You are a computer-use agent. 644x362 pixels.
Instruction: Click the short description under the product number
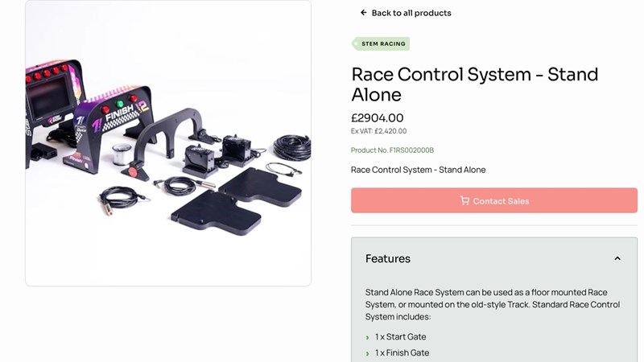point(418,170)
